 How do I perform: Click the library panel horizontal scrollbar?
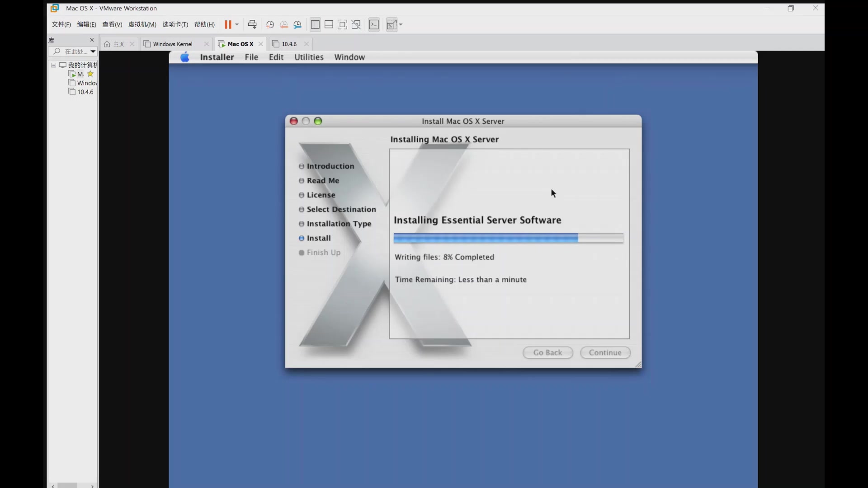(67, 485)
